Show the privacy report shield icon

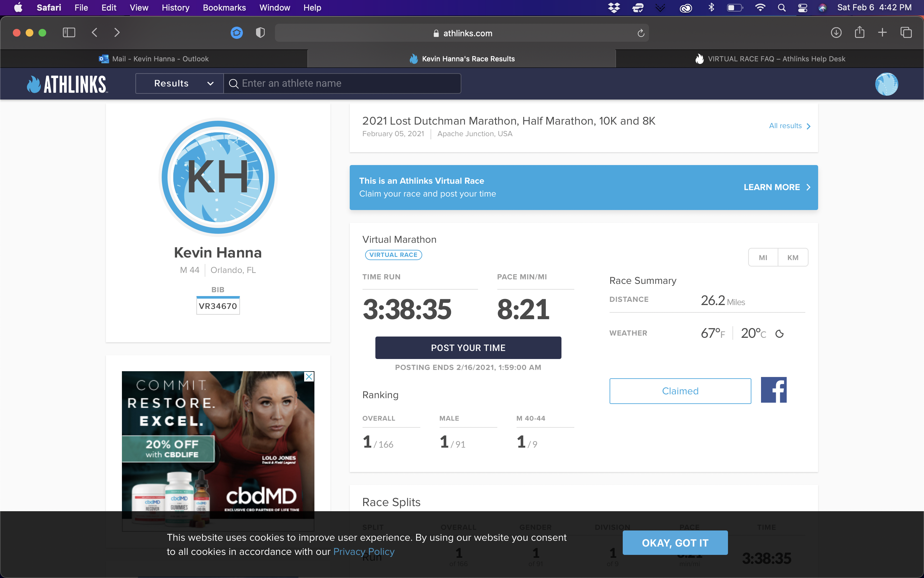click(261, 33)
